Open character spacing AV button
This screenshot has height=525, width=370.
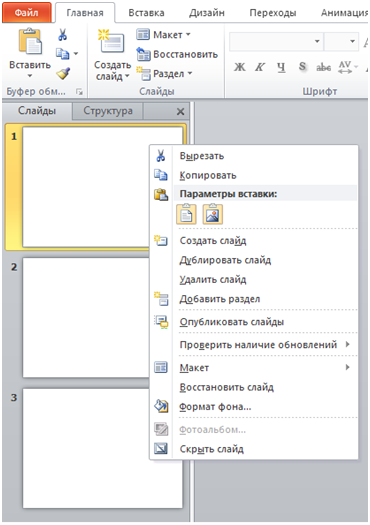tap(345, 67)
